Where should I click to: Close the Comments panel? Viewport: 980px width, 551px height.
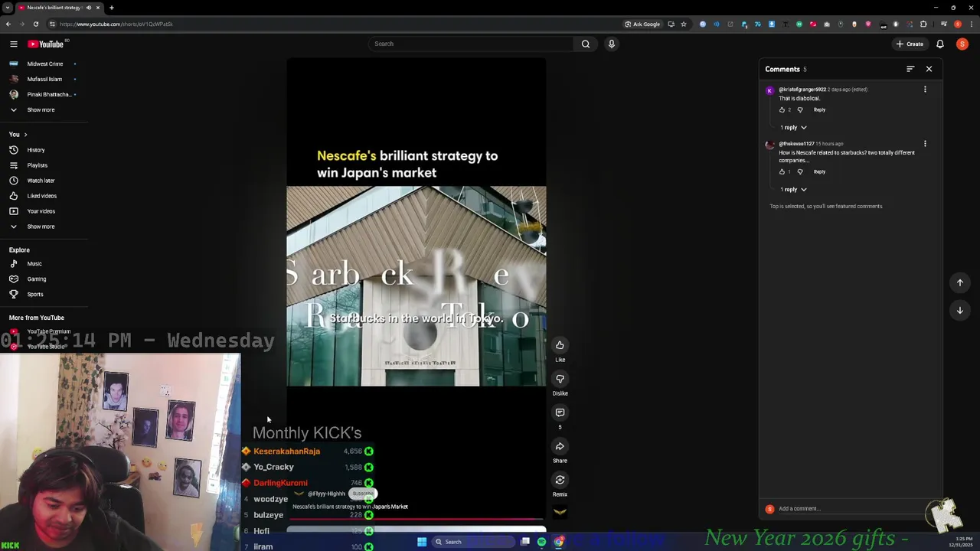(x=929, y=69)
